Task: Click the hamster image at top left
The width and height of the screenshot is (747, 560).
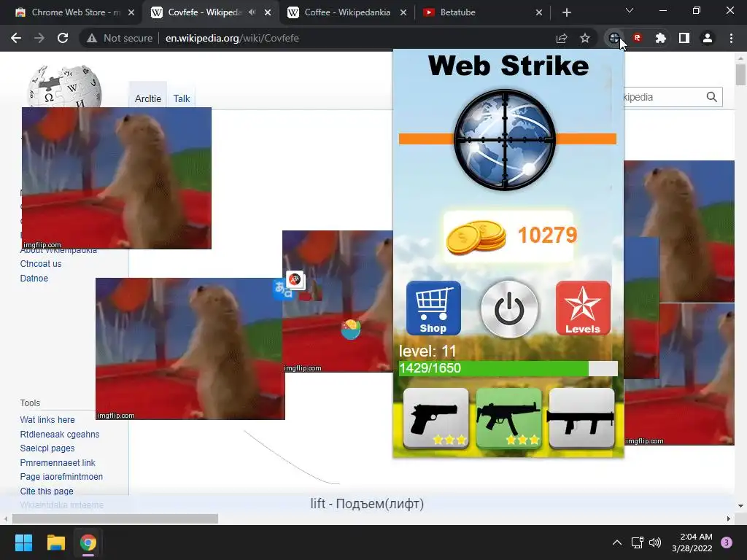Action: coord(117,178)
